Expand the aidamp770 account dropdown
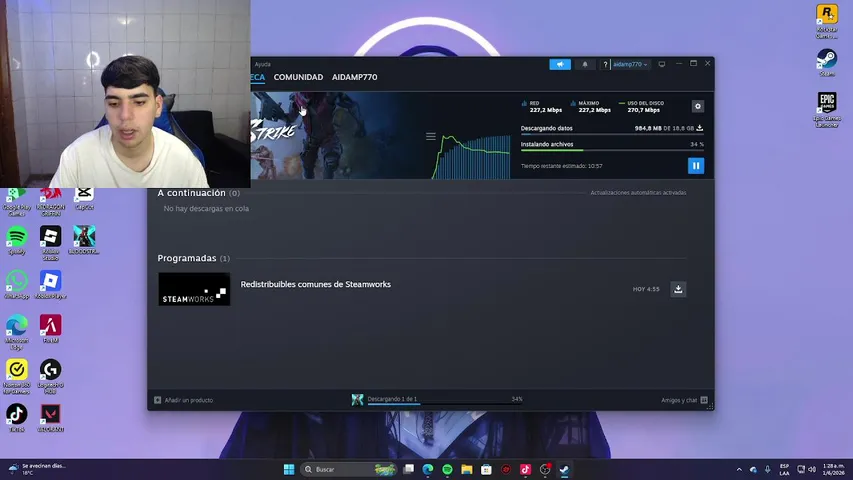Viewport: 853px width, 480px height. coord(631,64)
